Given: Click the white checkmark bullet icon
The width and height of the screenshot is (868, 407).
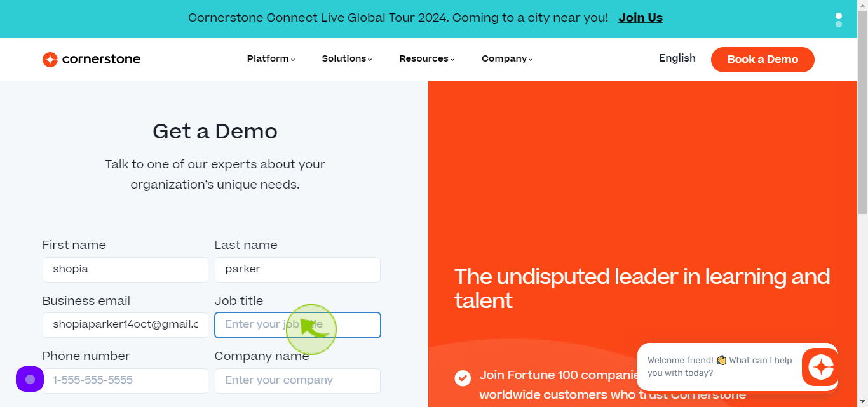Looking at the screenshot, I should pos(463,378).
